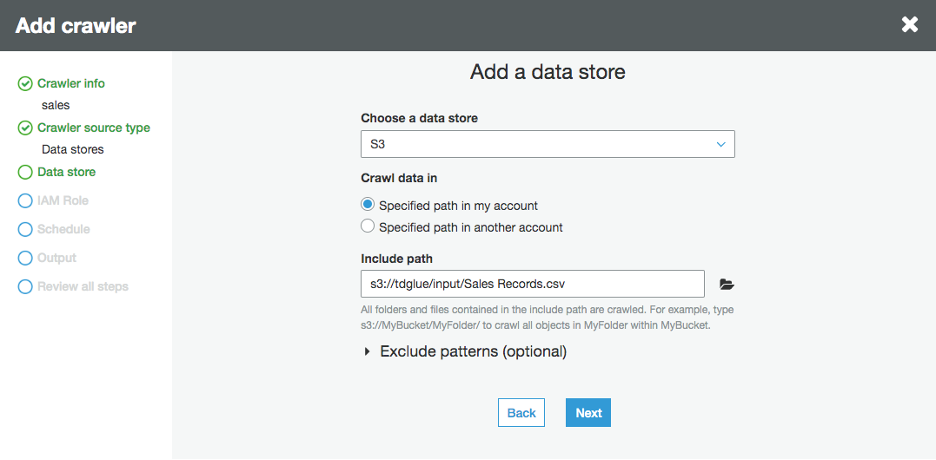Jump to the Review all steps label
The image size is (936, 460).
(x=83, y=287)
